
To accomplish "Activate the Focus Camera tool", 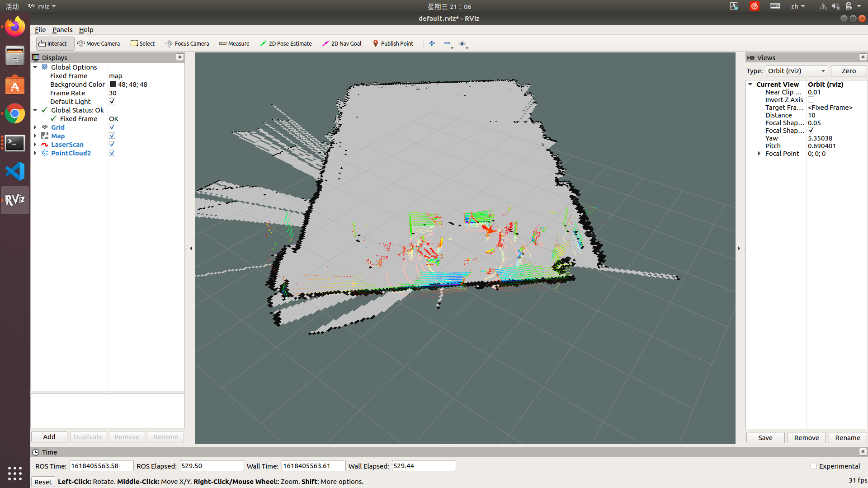I will pyautogui.click(x=187, y=43).
